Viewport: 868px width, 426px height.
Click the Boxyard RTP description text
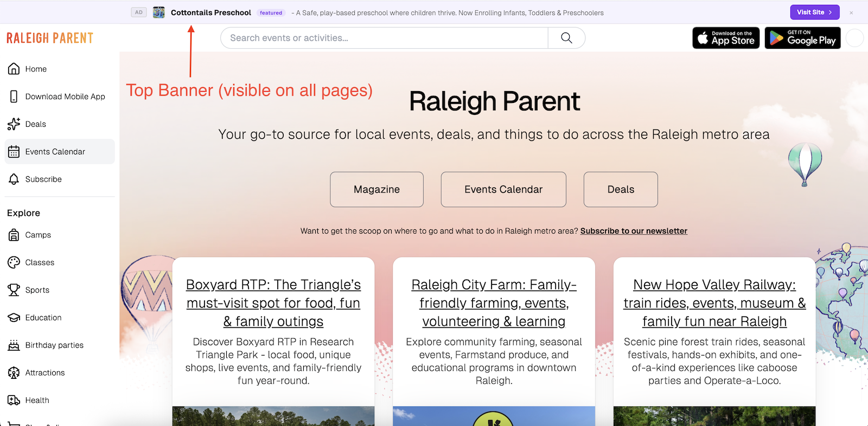coord(273,361)
